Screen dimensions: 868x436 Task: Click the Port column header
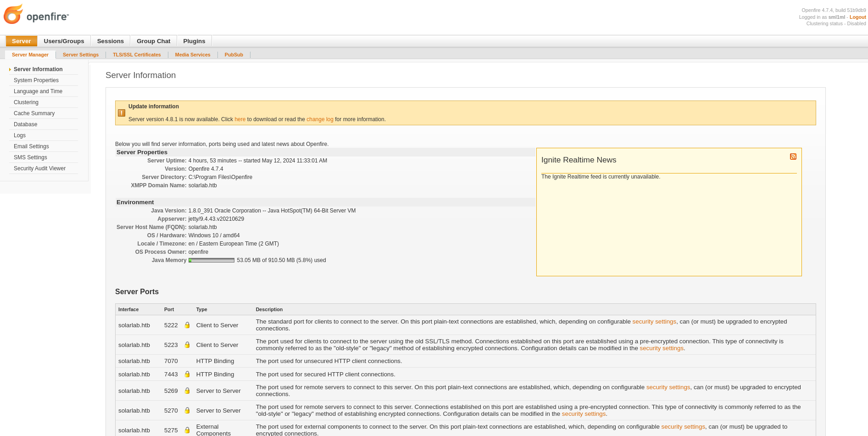coord(169,309)
